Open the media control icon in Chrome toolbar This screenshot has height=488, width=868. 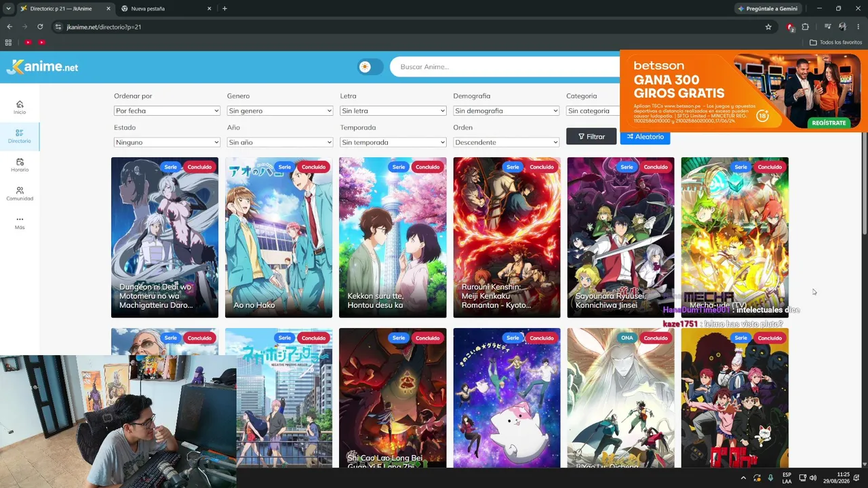click(827, 27)
